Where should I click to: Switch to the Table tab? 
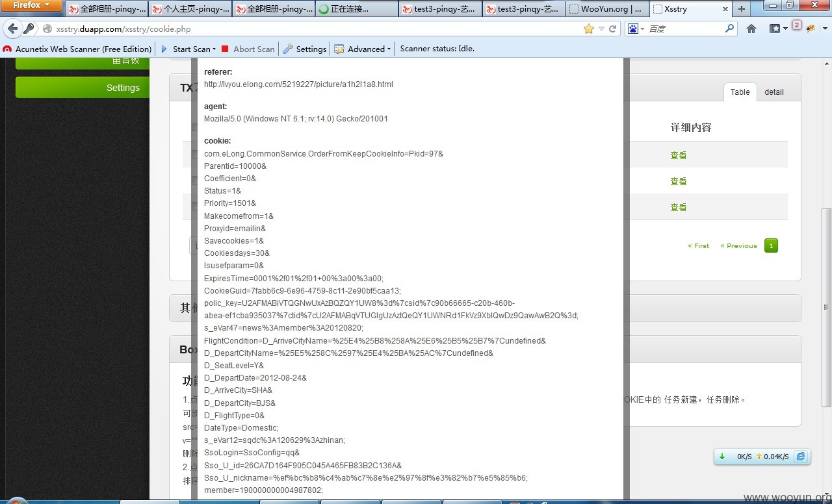pyautogui.click(x=740, y=92)
